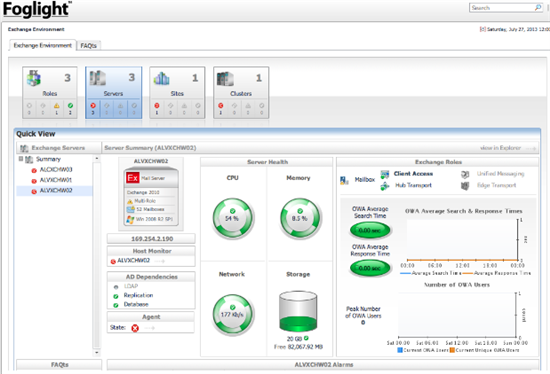Open the ALVXCHW02 Host Monitor link
The width and height of the screenshot is (550, 374).
point(133,261)
